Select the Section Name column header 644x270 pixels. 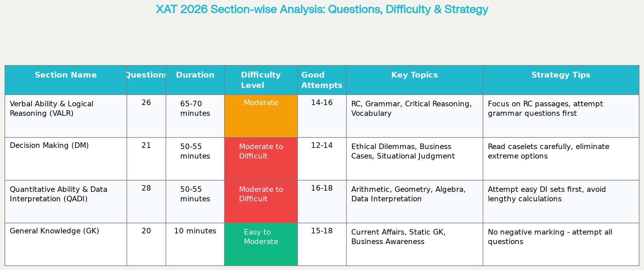click(66, 75)
